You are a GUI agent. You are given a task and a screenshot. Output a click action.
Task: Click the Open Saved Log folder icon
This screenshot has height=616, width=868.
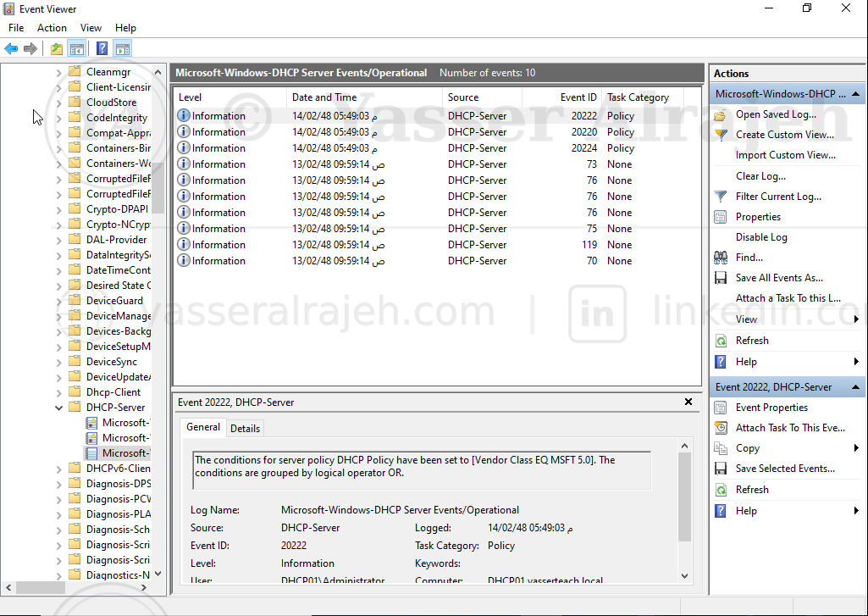click(x=720, y=114)
